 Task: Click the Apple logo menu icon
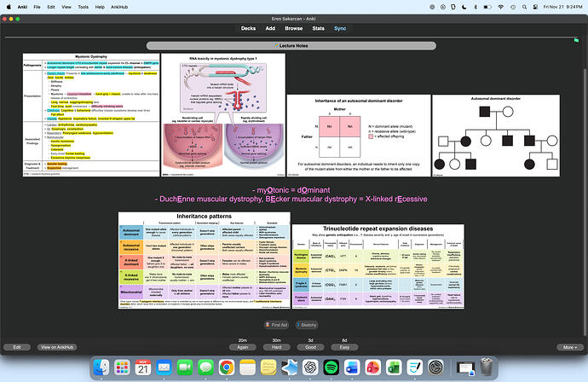10,5
